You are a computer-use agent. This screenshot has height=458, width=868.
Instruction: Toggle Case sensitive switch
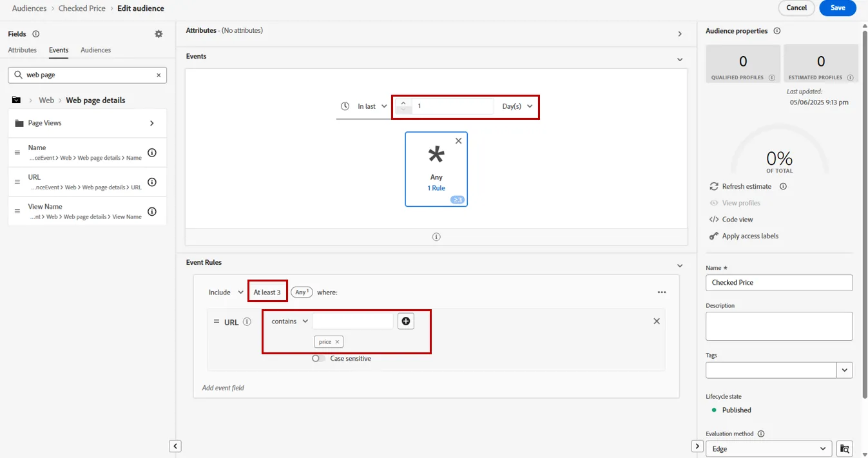tap(318, 359)
